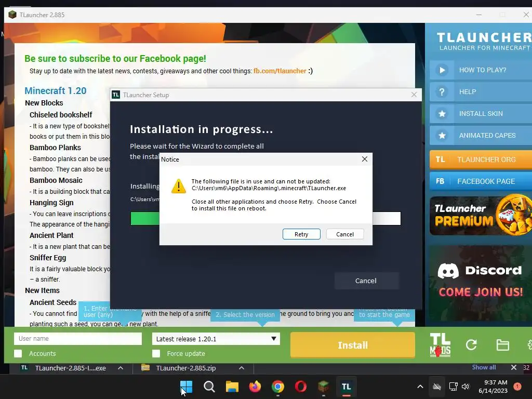Click the Minecraft 1.20 heading
The width and height of the screenshot is (532, 399).
click(55, 90)
